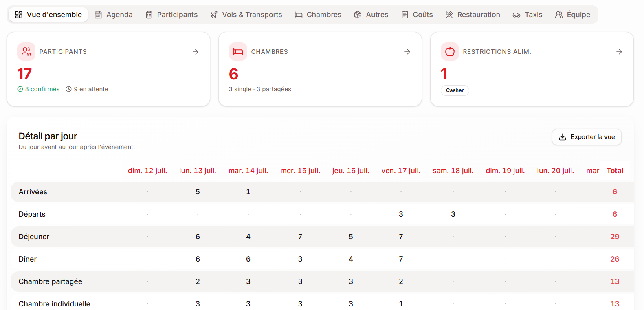Click the lun. 20 juil. column header
This screenshot has width=644, height=310.
(x=555, y=171)
